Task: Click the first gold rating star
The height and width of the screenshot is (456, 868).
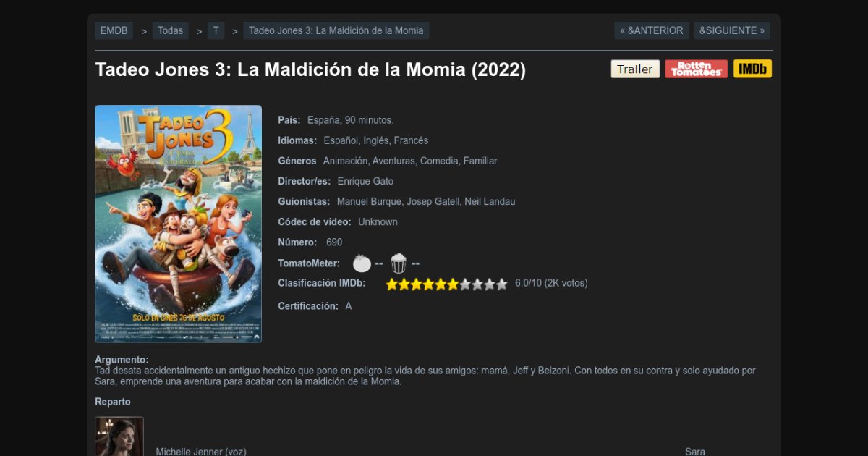Action: pyautogui.click(x=392, y=284)
